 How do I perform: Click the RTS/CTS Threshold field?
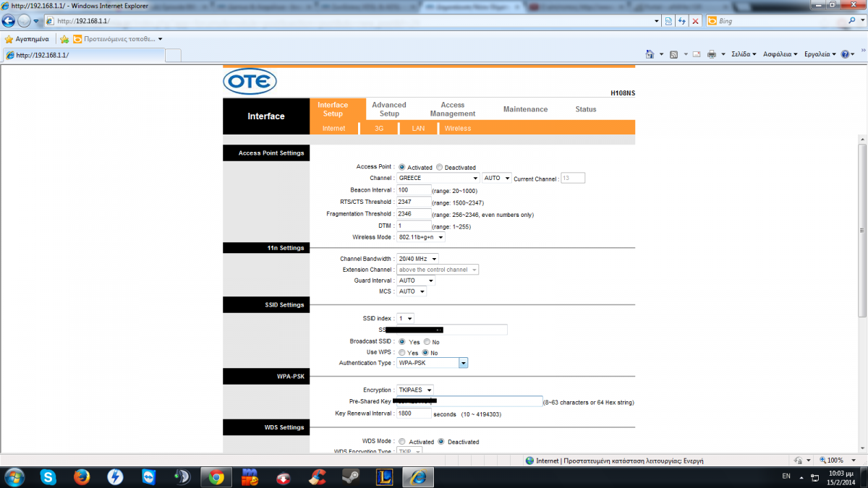414,202
